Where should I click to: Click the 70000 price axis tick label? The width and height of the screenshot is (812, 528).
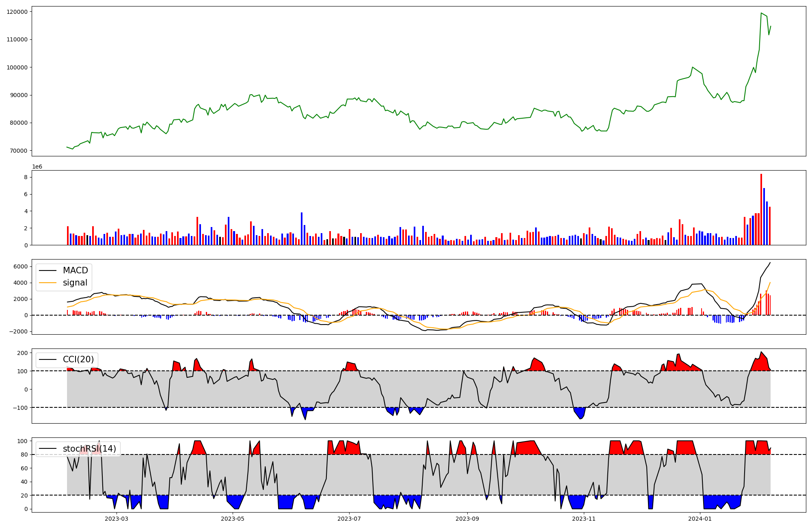click(19, 151)
